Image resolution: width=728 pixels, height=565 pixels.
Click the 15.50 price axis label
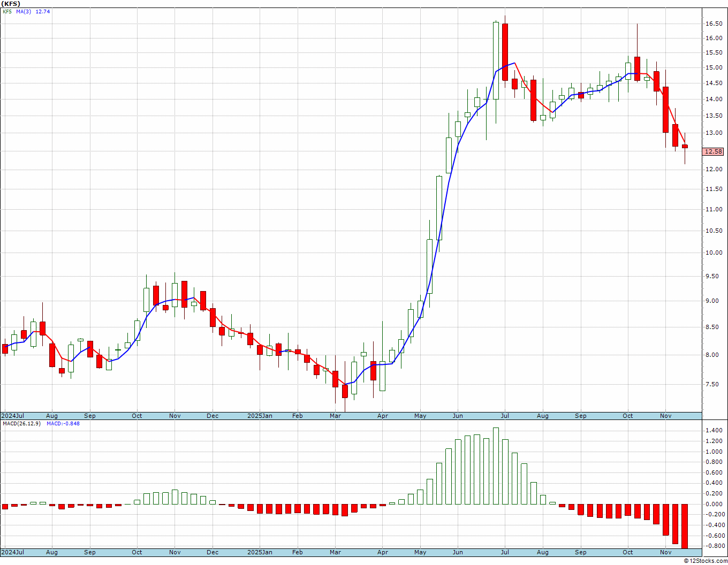coord(714,52)
